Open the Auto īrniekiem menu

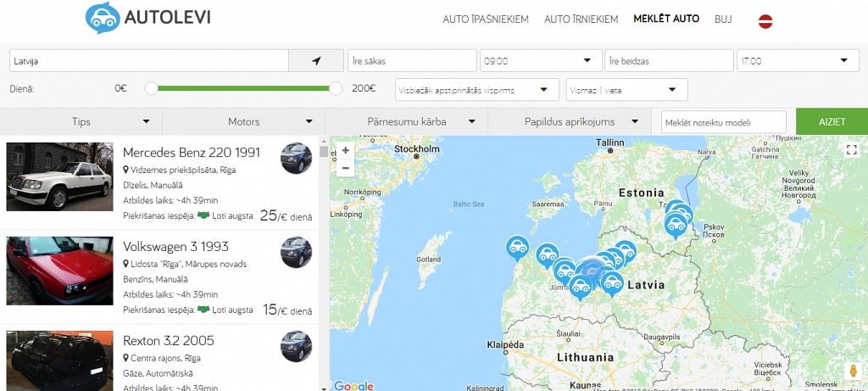[x=581, y=20]
